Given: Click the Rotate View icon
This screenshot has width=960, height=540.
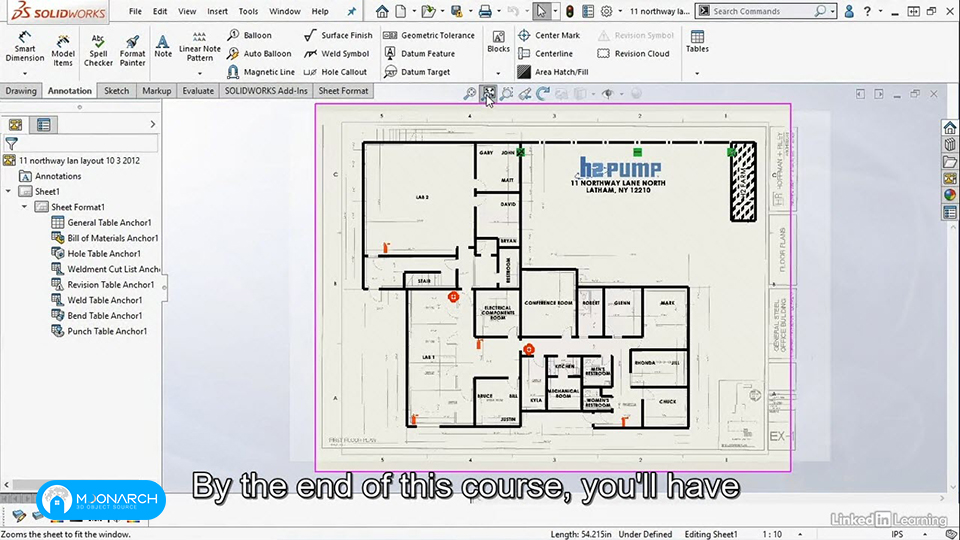Looking at the screenshot, I should pyautogui.click(x=542, y=94).
